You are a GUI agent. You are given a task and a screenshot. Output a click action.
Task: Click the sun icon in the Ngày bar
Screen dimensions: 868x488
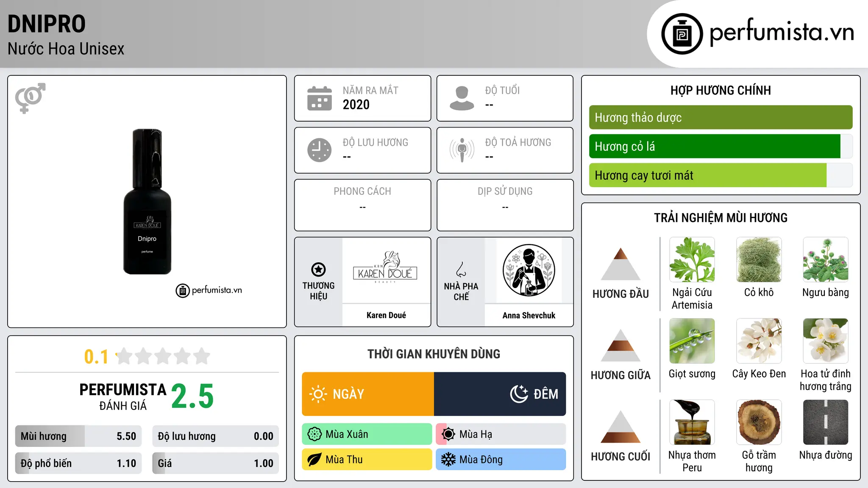click(x=318, y=394)
